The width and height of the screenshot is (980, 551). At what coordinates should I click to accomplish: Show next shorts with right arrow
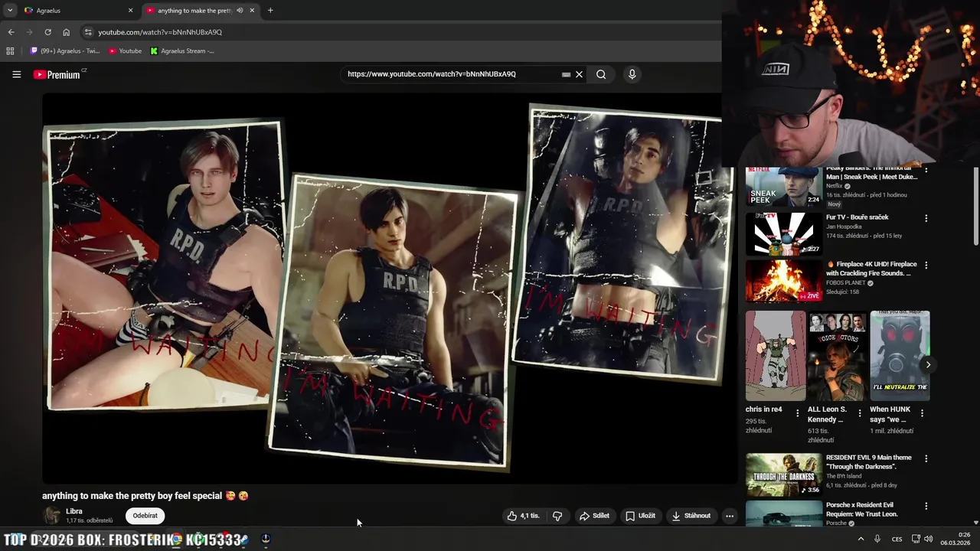click(x=928, y=364)
